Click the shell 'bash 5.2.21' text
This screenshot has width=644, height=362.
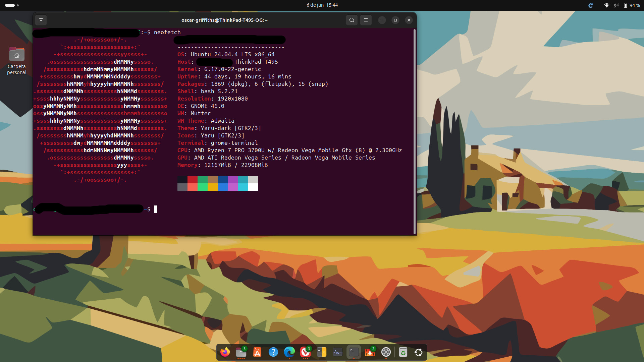(x=219, y=91)
